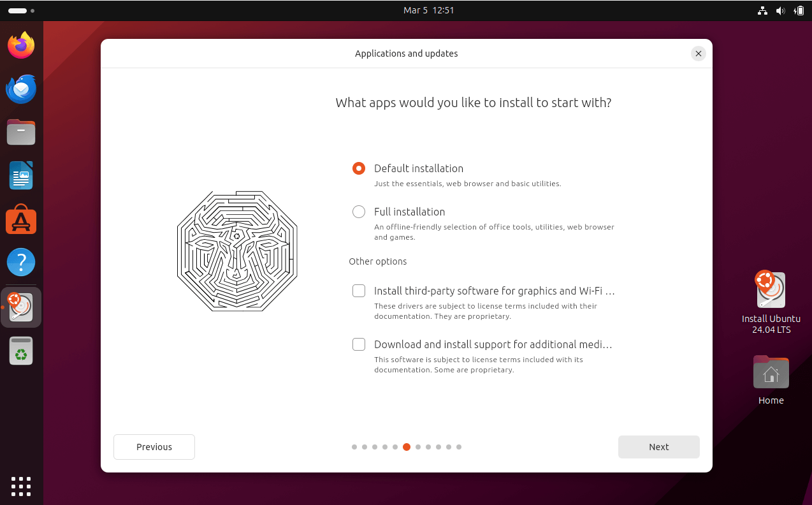Enable install third-party software for graphics and Wi-Fi

(x=359, y=291)
